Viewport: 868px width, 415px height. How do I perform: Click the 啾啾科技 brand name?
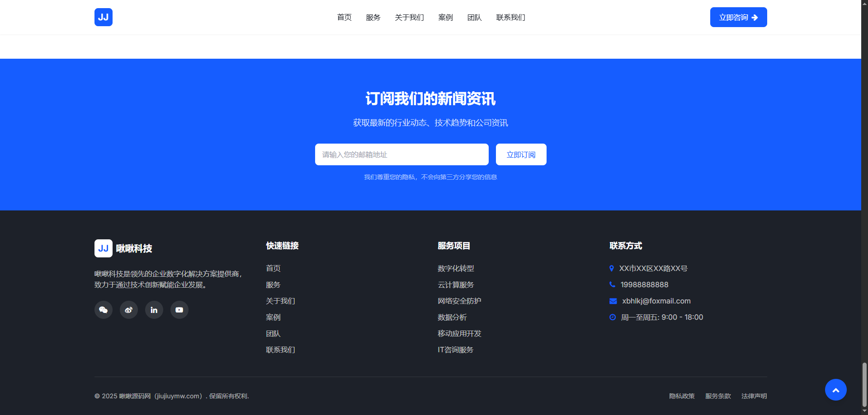point(134,248)
